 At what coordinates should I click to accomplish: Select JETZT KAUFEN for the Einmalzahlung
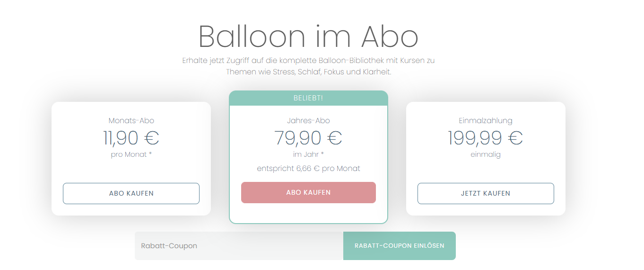point(486,193)
